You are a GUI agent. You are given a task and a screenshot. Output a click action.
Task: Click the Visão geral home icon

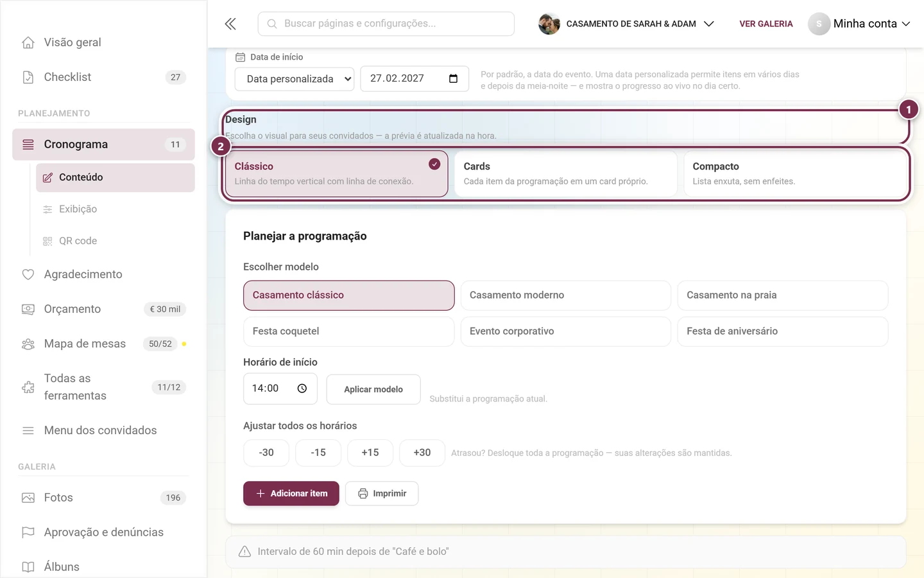click(x=28, y=42)
